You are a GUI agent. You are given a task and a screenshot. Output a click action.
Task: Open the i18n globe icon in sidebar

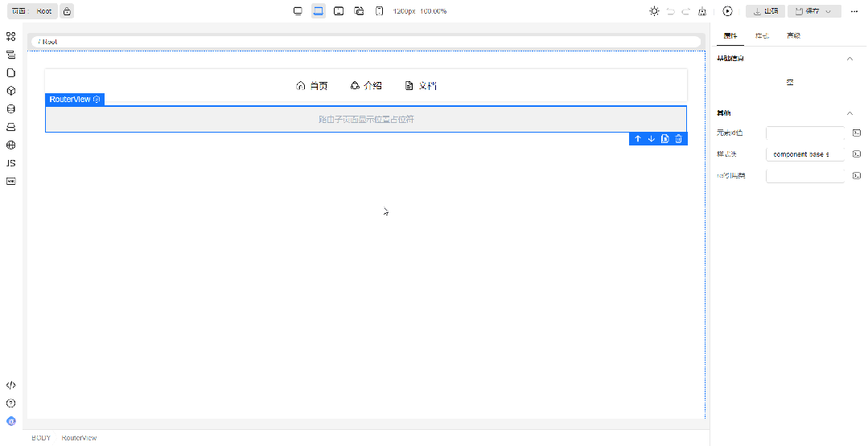click(10, 145)
